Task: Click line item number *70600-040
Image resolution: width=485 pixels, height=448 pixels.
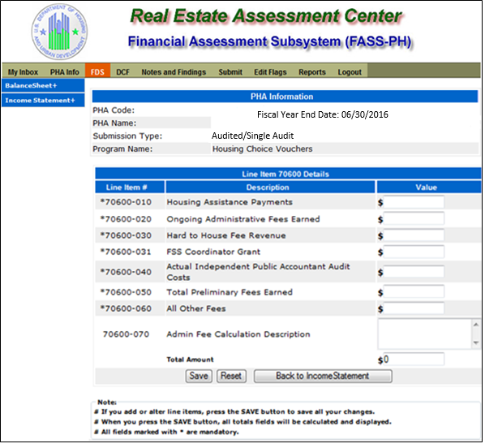Action: pyautogui.click(x=126, y=272)
